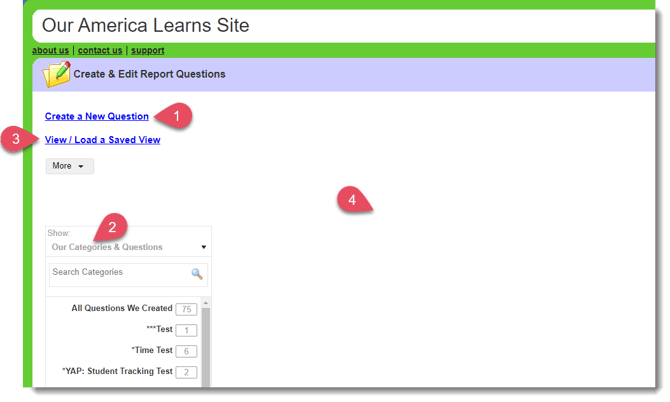
Task: Click the category list scrollbar up arrow
Action: click(x=206, y=302)
